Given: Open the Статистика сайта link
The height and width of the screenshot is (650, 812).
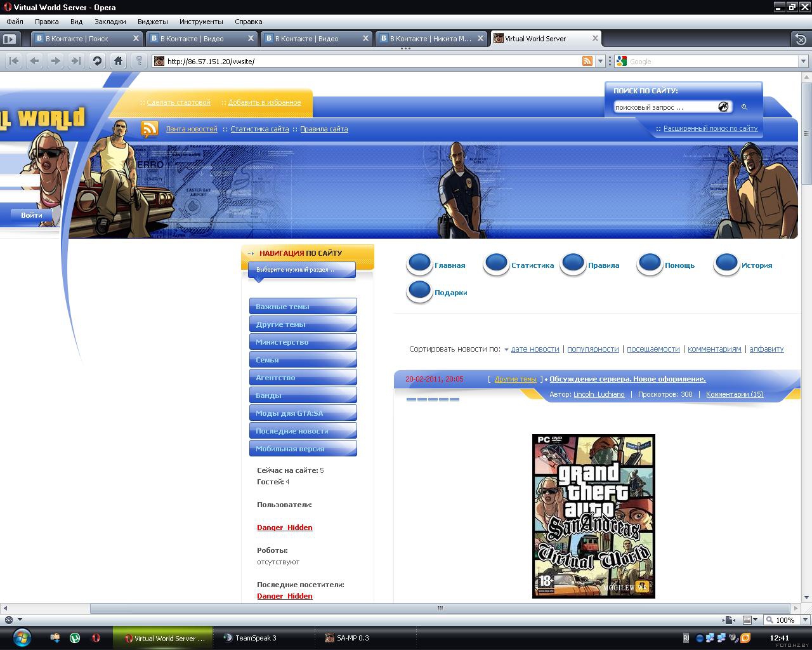Looking at the screenshot, I should 259,129.
